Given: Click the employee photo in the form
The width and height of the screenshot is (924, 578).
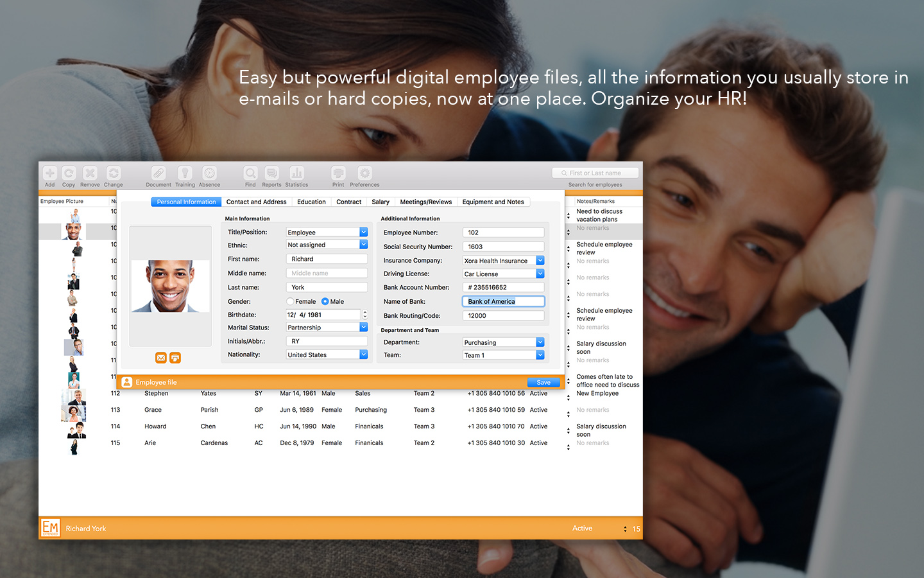Looking at the screenshot, I should 171,286.
